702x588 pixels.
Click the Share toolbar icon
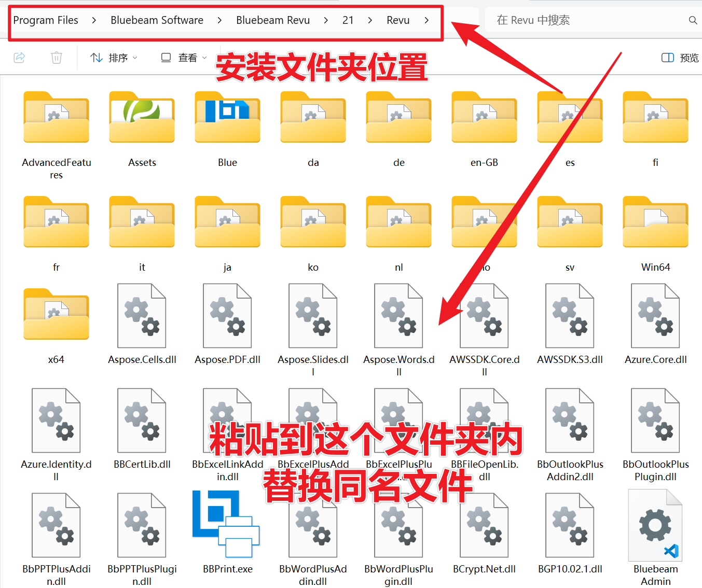[19, 58]
